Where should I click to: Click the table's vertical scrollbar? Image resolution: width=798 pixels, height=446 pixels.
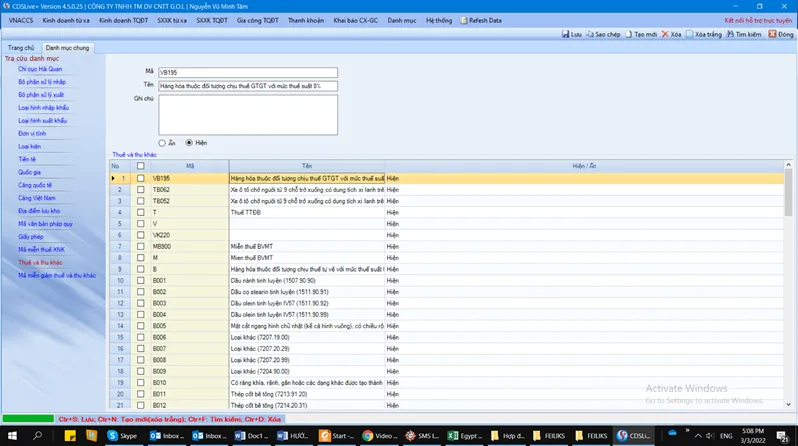click(789, 290)
